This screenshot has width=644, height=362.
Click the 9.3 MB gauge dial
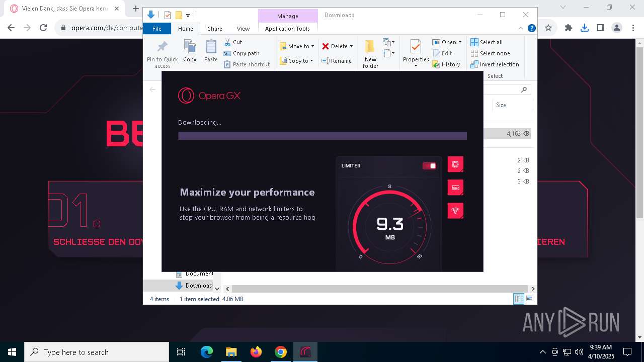[389, 227]
